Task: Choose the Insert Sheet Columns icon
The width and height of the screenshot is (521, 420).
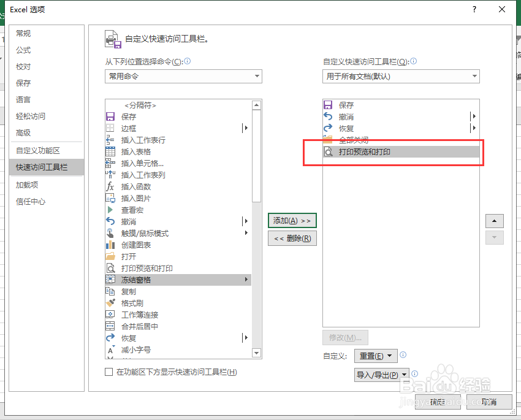Action: click(110, 175)
